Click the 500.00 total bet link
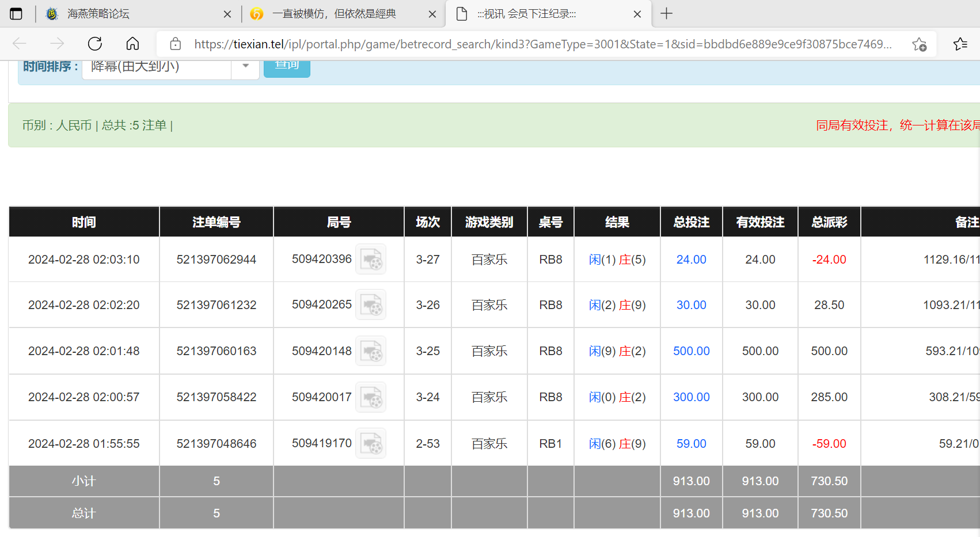The height and width of the screenshot is (537, 980). click(x=691, y=351)
